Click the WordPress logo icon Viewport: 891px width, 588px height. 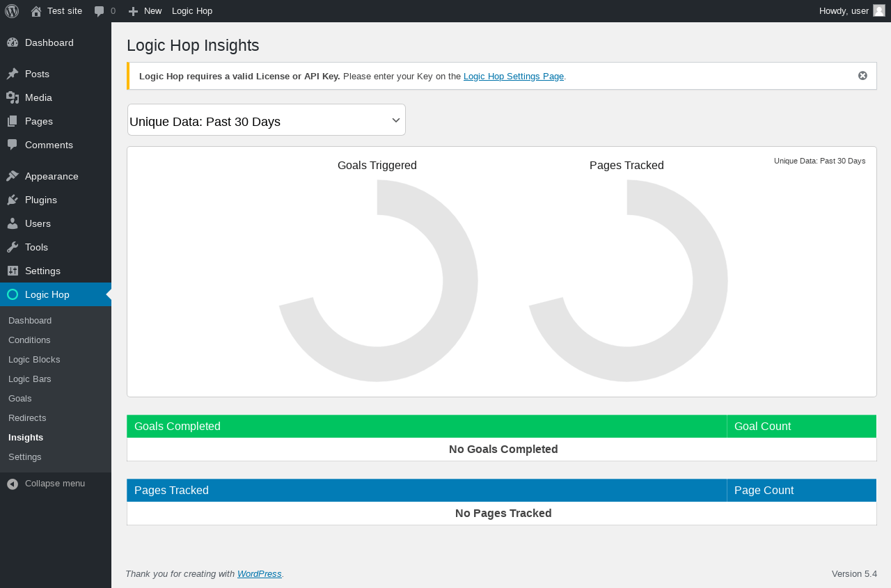click(12, 11)
